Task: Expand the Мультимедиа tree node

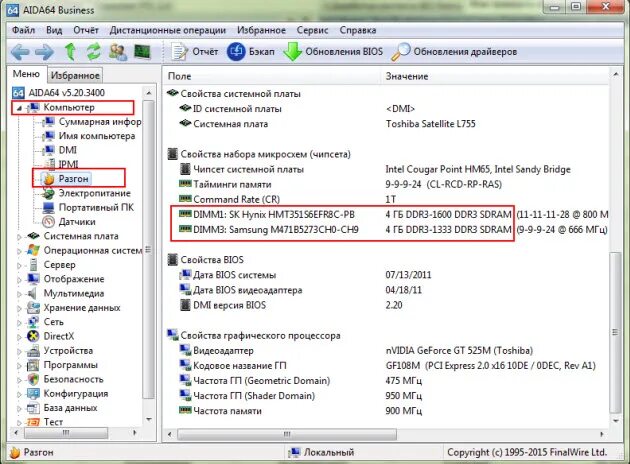Action: (19, 294)
